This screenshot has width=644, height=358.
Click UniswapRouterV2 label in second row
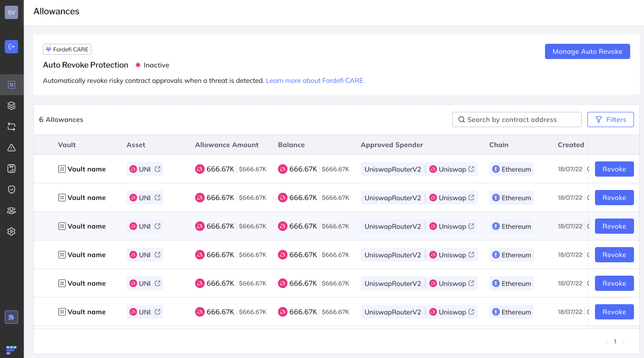click(393, 198)
